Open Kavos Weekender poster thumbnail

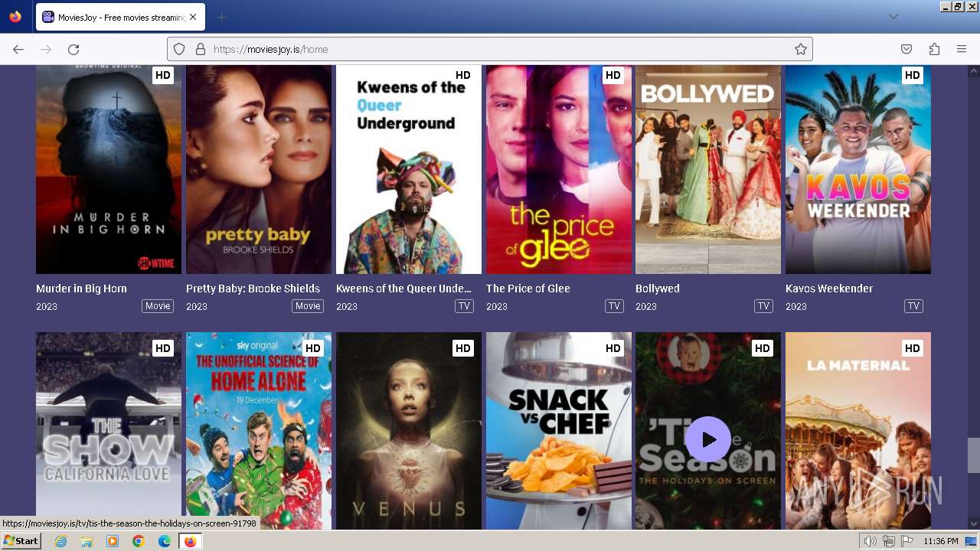(858, 169)
